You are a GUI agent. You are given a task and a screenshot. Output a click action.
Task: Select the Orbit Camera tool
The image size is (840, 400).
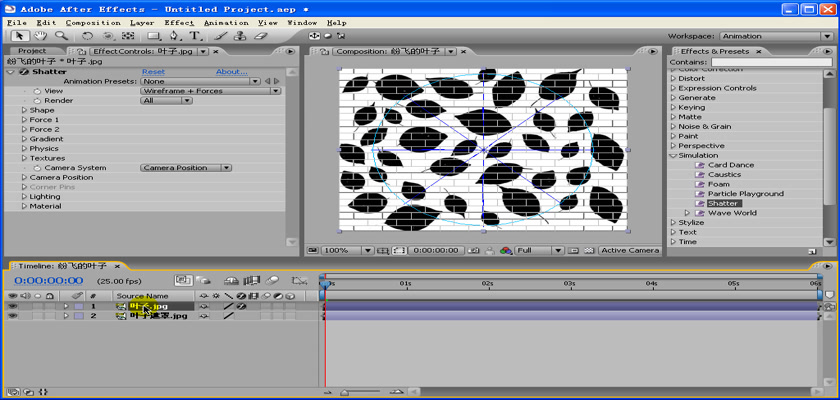[108, 36]
